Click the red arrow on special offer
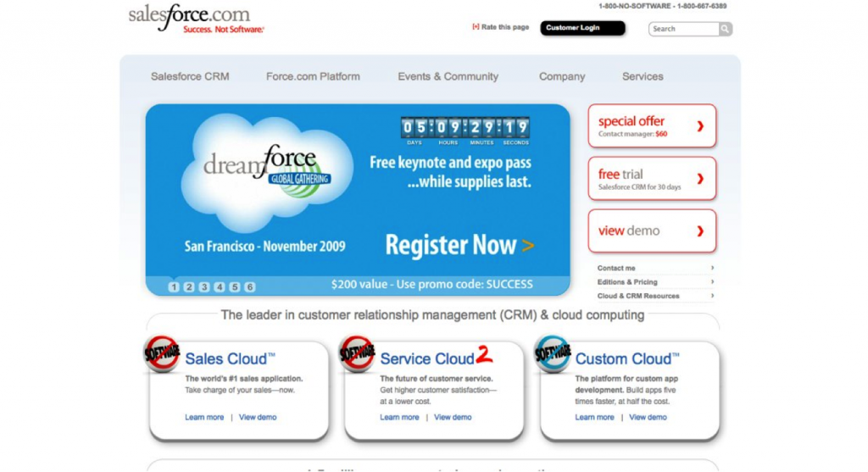This screenshot has height=472, width=868. coord(700,126)
